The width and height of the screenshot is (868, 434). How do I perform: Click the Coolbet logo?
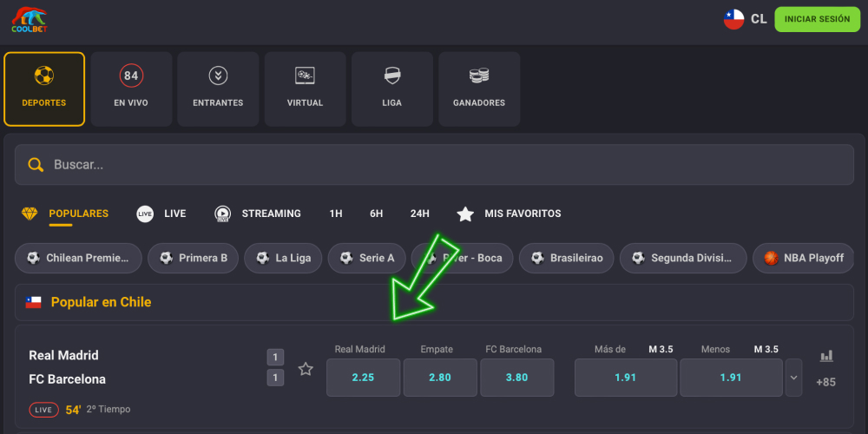[x=30, y=20]
